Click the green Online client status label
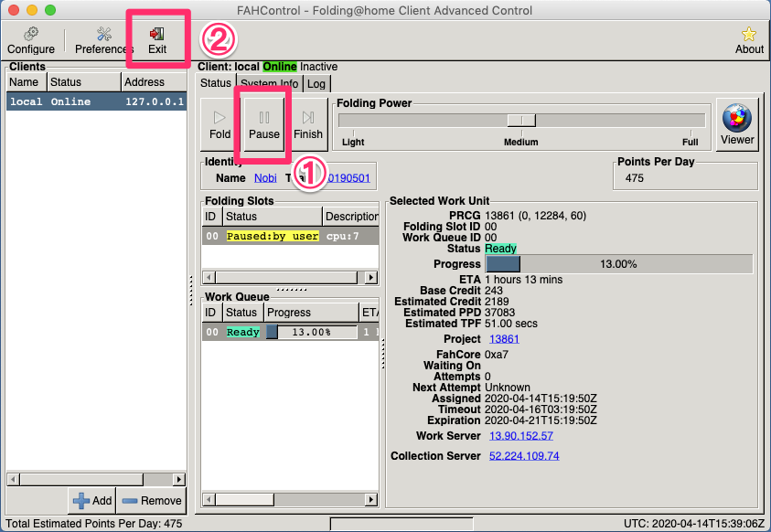 click(280, 67)
